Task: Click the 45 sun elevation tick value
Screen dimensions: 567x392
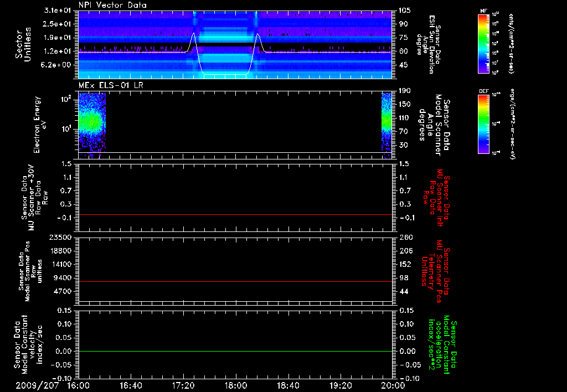Action: [x=404, y=65]
